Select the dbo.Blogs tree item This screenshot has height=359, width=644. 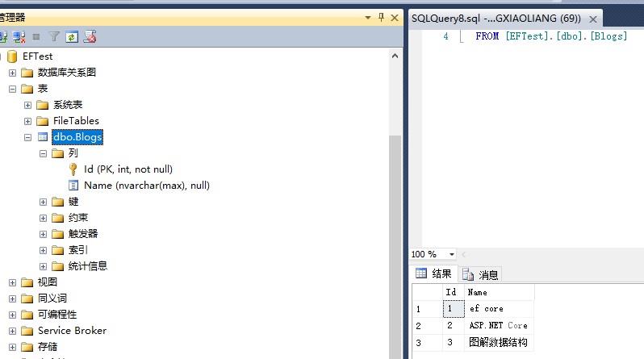[77, 137]
